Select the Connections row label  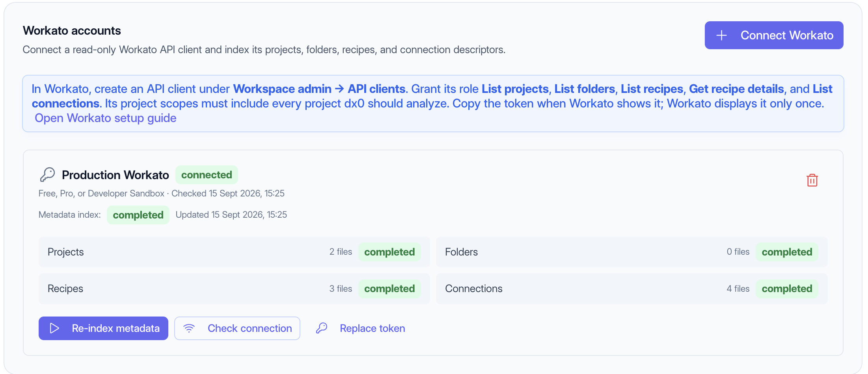pyautogui.click(x=473, y=289)
